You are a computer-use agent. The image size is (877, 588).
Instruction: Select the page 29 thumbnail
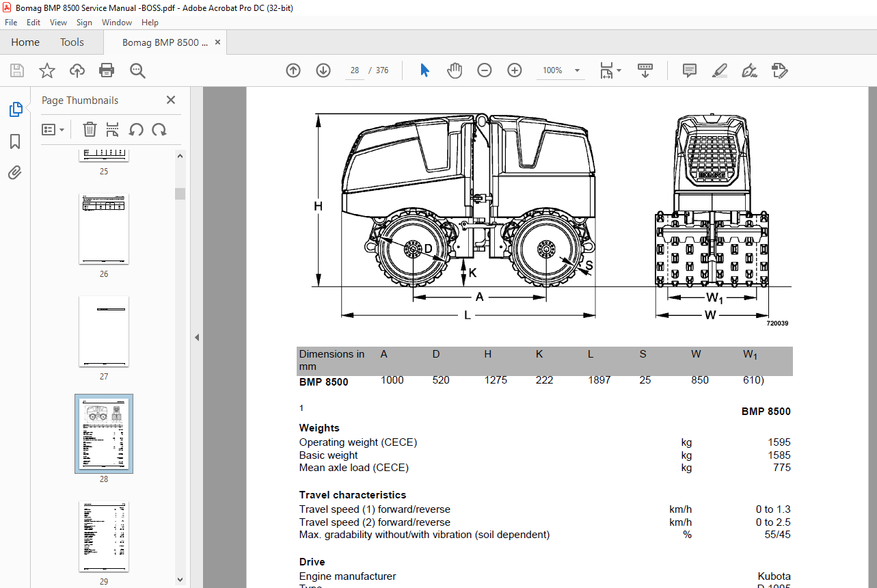[104, 537]
